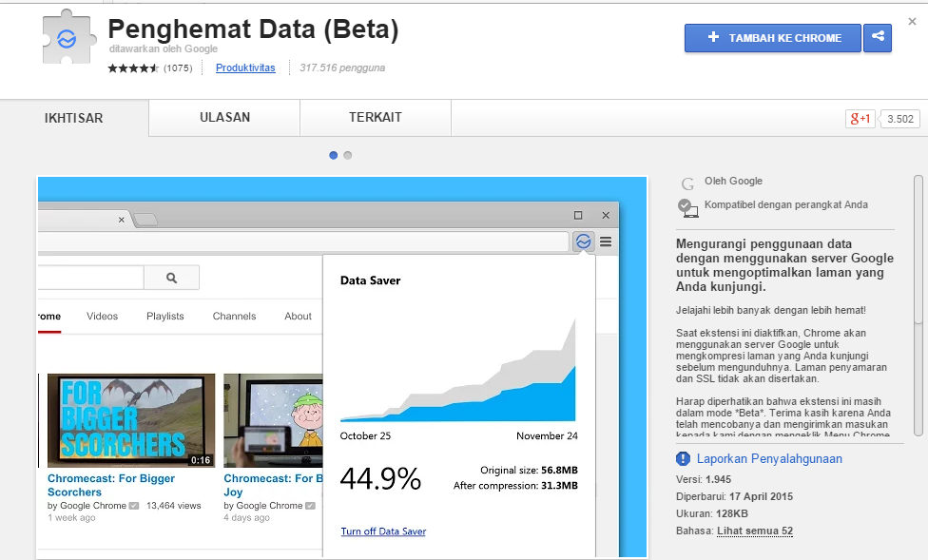
Task: Click the TAMBAH KE CHROME button
Action: click(772, 38)
